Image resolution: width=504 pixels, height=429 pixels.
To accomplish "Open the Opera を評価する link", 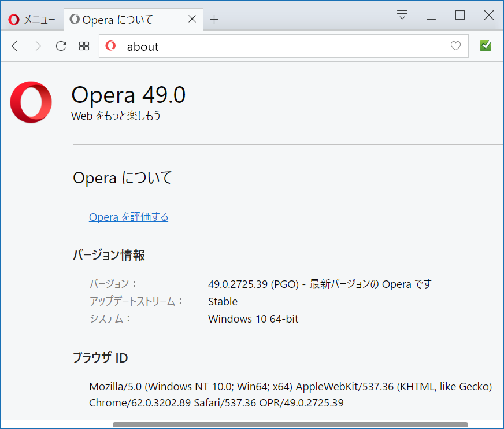I will (128, 217).
